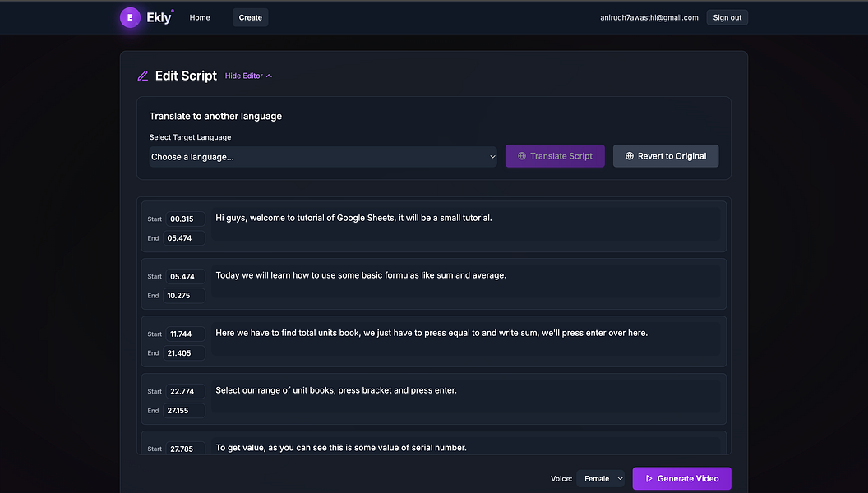Click the Translate to another language heading
This screenshot has height=493, width=868.
(215, 116)
